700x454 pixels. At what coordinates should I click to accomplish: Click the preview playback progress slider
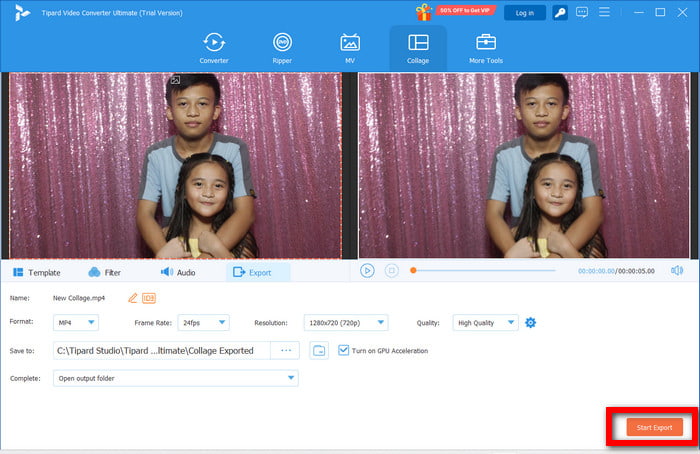(x=483, y=270)
